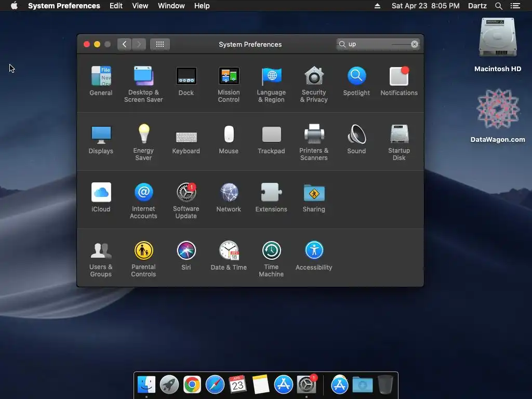
Task: Open Notifications preferences
Action: (399, 81)
